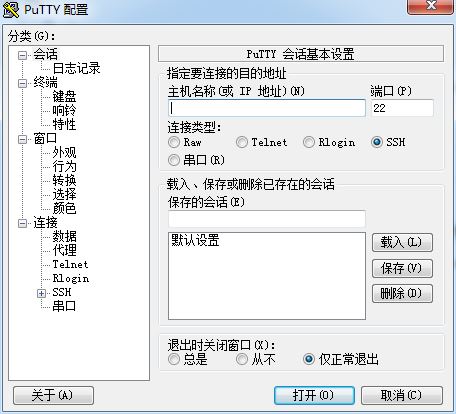Click the 保存 (V) button

coord(402,268)
